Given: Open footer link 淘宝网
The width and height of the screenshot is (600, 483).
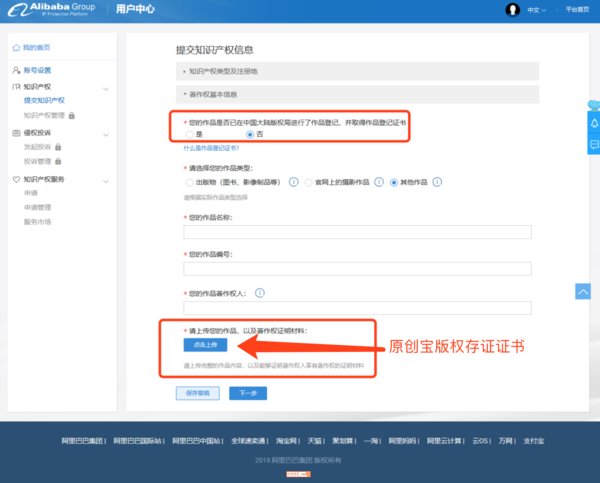Looking at the screenshot, I should (x=287, y=441).
